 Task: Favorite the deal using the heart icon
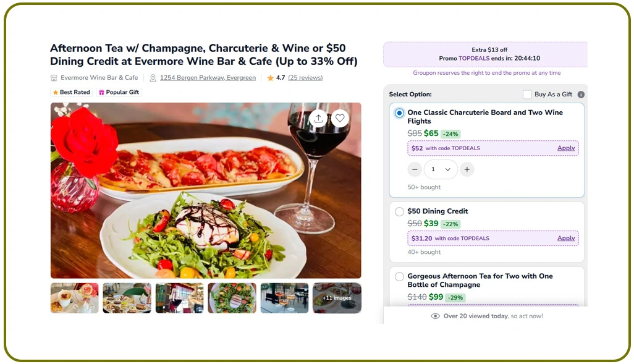[x=340, y=118]
